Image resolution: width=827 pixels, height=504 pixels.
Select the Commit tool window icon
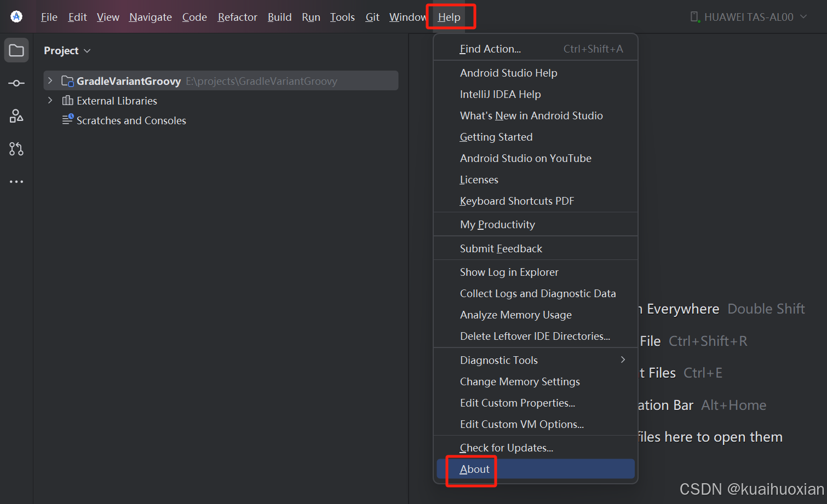16,83
